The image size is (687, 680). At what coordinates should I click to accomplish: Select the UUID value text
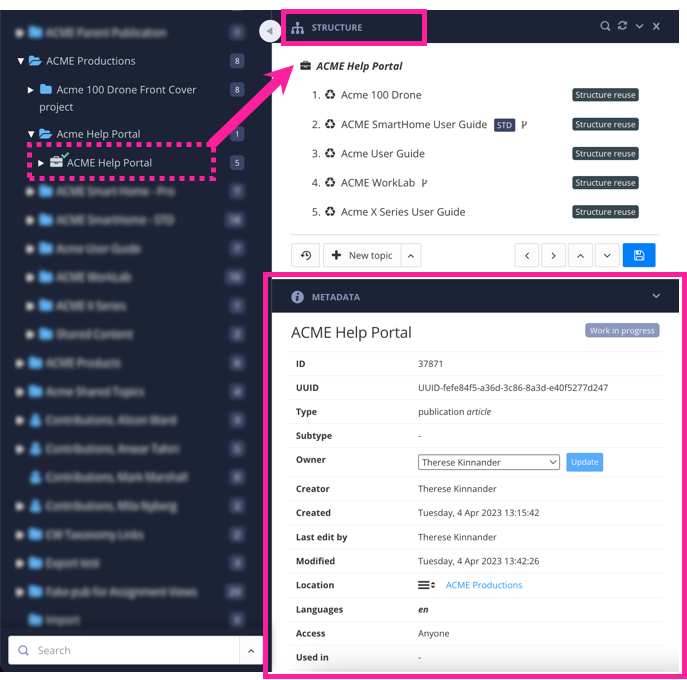(x=513, y=388)
